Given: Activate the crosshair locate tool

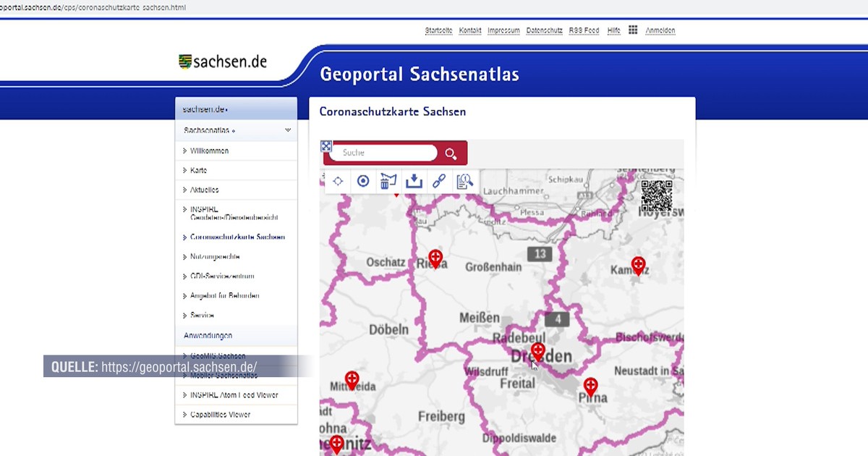Looking at the screenshot, I should point(338,181).
